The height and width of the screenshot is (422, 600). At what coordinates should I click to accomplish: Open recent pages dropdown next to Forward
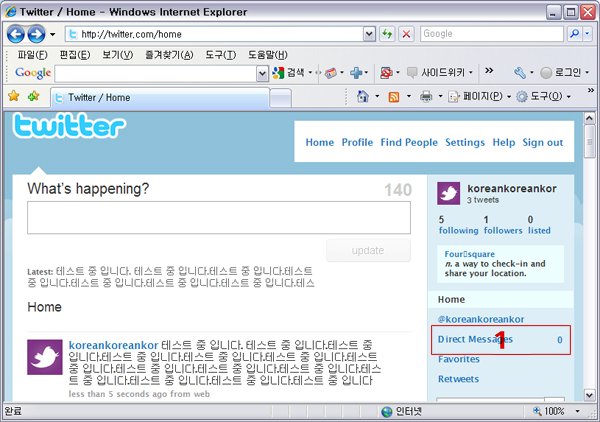tap(53, 34)
